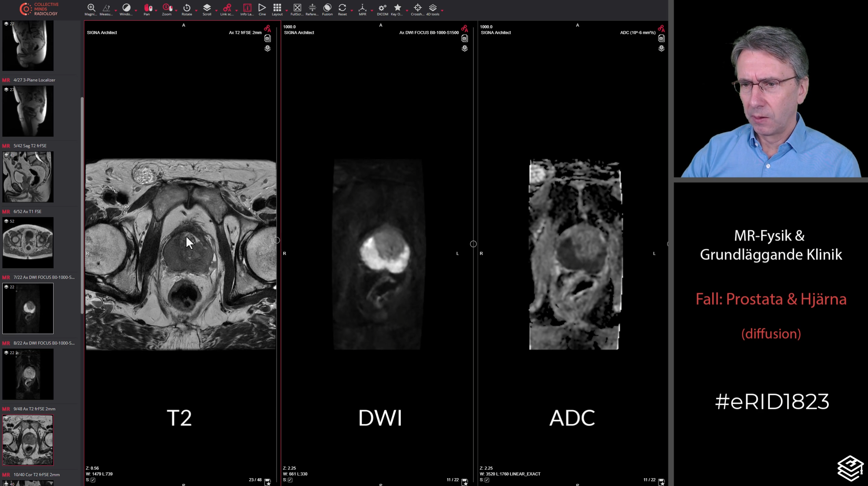The image size is (868, 486).
Task: Click the 10/40 Cor T2 frFSE 2mm label
Action: click(37, 474)
